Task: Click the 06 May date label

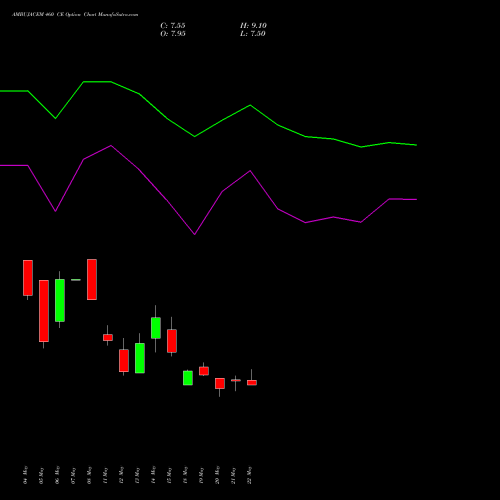Action: 58,475
